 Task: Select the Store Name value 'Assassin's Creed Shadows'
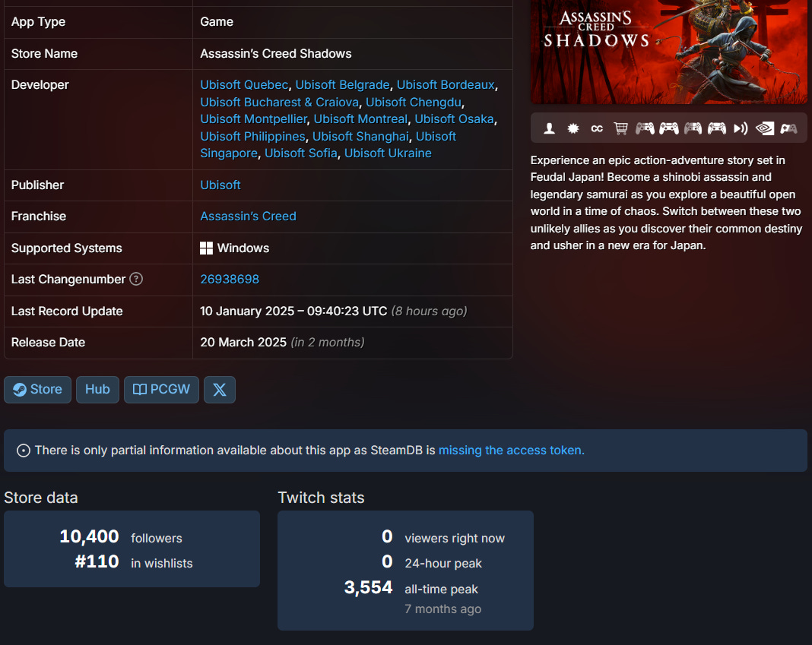275,53
